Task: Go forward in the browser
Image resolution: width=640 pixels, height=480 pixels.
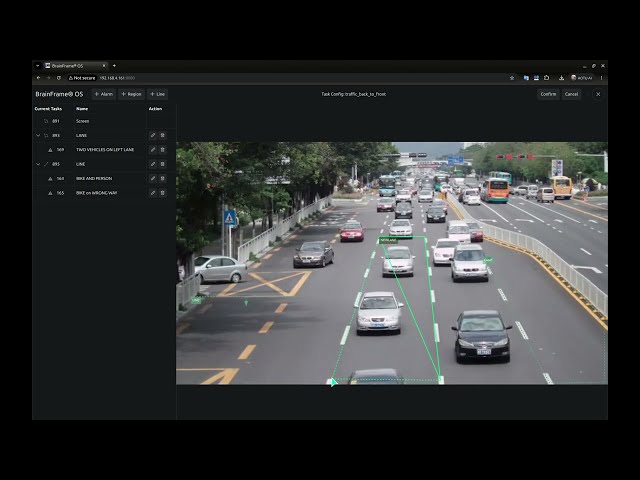Action: pyautogui.click(x=49, y=78)
